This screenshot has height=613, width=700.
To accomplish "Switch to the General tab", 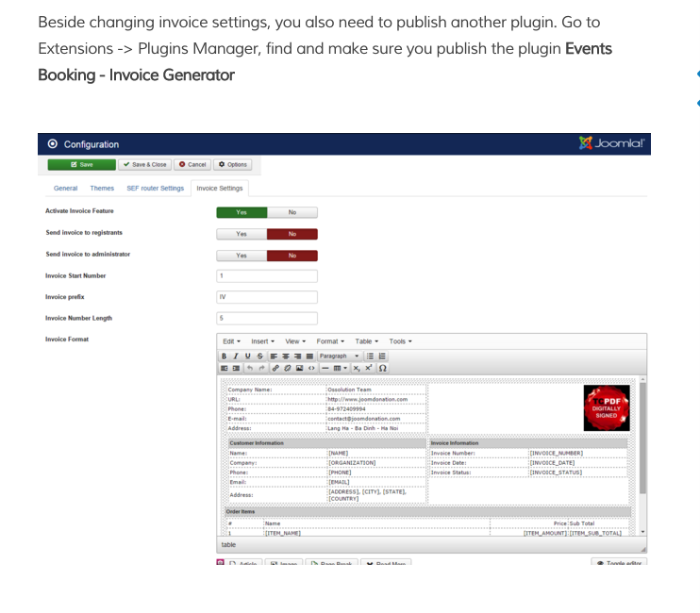I will [65, 189].
